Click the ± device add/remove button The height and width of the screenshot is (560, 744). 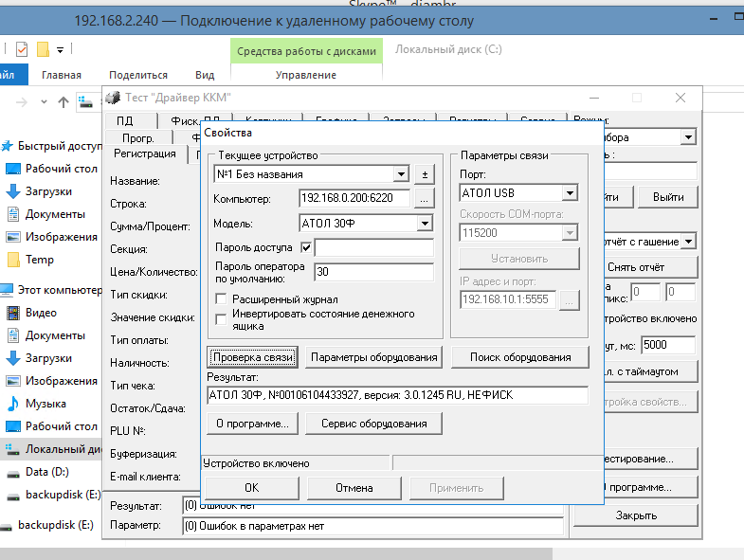424,174
